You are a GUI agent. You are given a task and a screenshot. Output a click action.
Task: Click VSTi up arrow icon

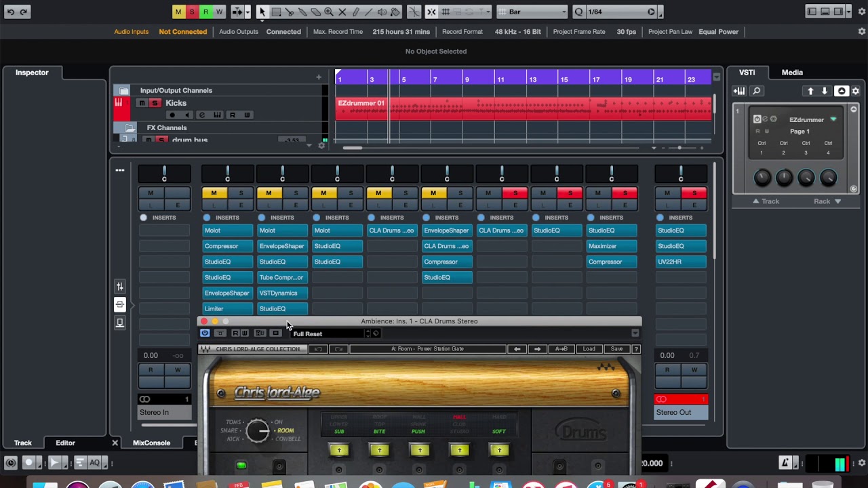tap(810, 91)
